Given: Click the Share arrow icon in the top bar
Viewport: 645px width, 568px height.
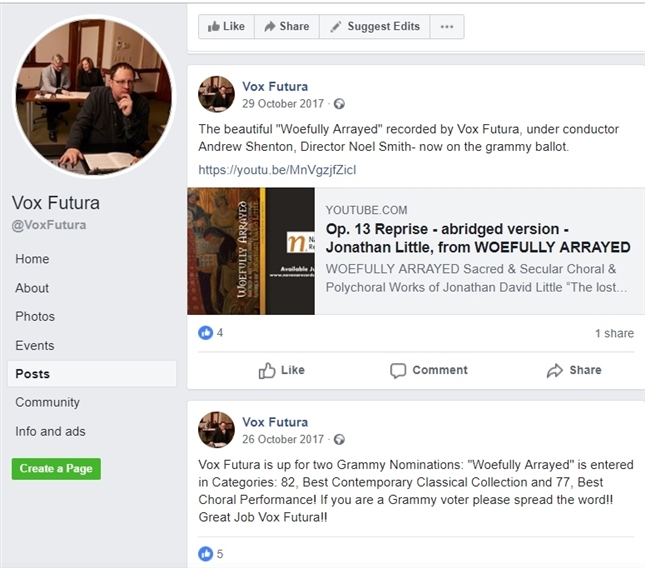Looking at the screenshot, I should pyautogui.click(x=269, y=27).
